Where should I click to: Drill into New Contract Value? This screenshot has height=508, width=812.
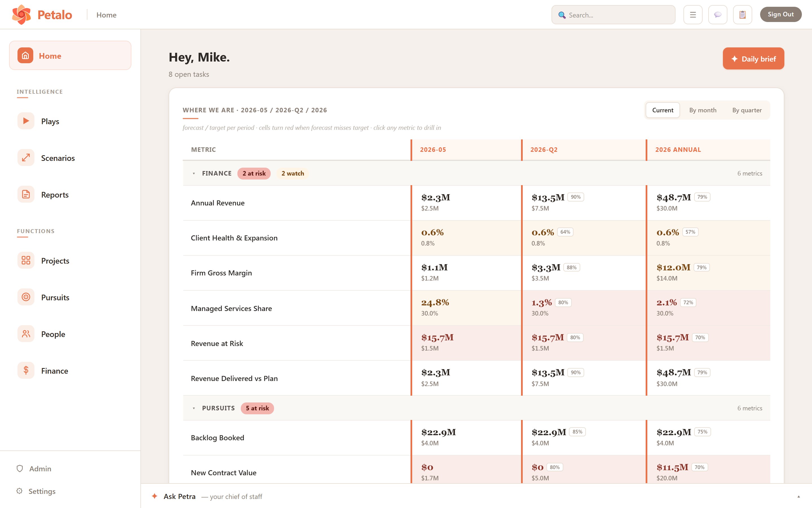pyautogui.click(x=224, y=473)
